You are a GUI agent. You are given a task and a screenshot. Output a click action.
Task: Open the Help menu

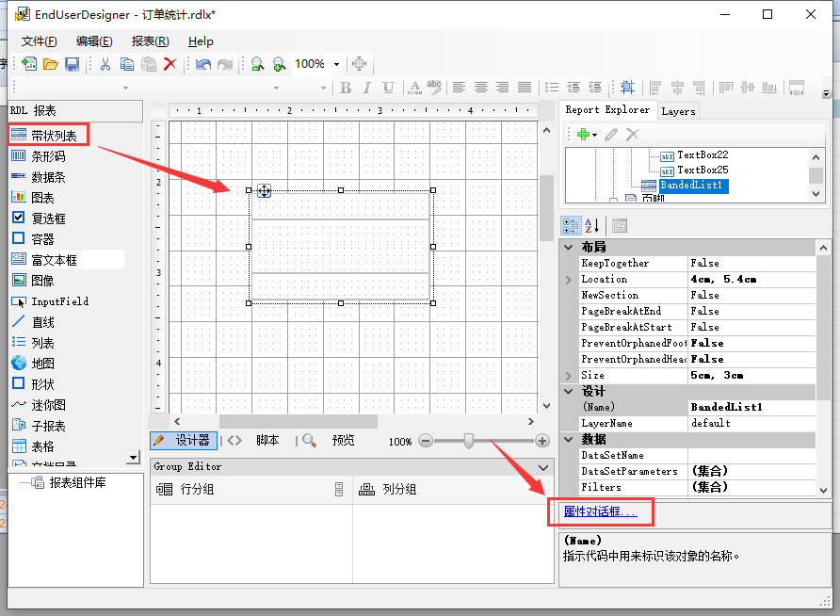[x=201, y=41]
